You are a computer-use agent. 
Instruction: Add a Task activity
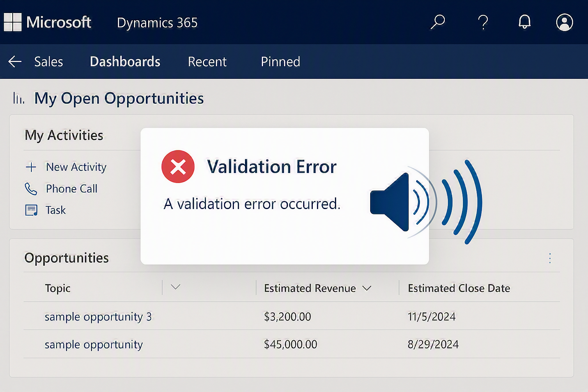tap(56, 210)
